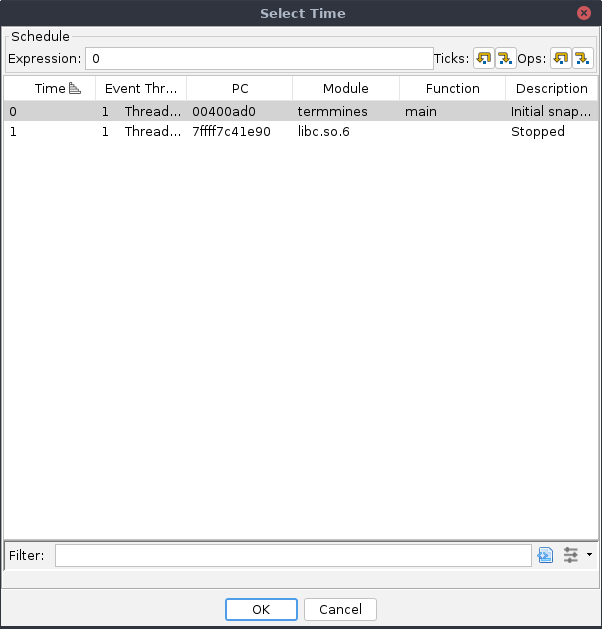Click the Description column header

[551, 88]
